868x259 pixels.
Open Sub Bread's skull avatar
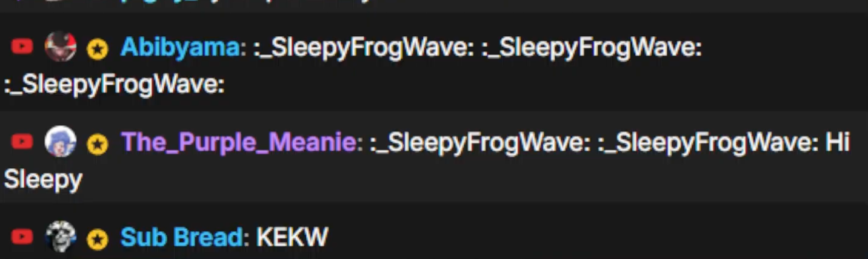pyautogui.click(x=61, y=236)
